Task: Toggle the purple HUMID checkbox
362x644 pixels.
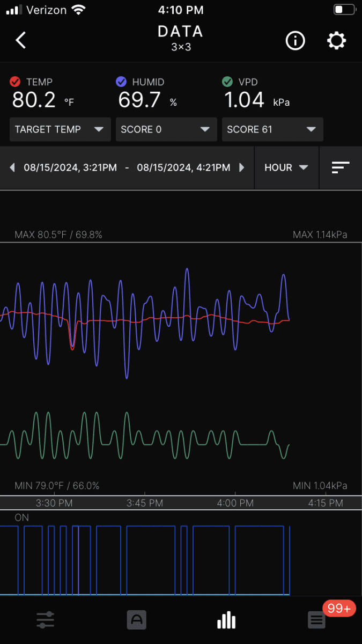Action: [x=121, y=82]
